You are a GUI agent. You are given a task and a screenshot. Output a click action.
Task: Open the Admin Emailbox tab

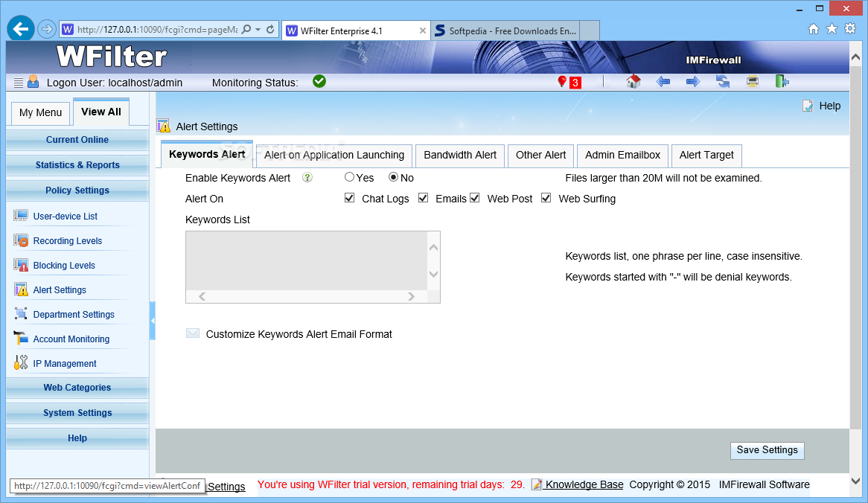[623, 156]
